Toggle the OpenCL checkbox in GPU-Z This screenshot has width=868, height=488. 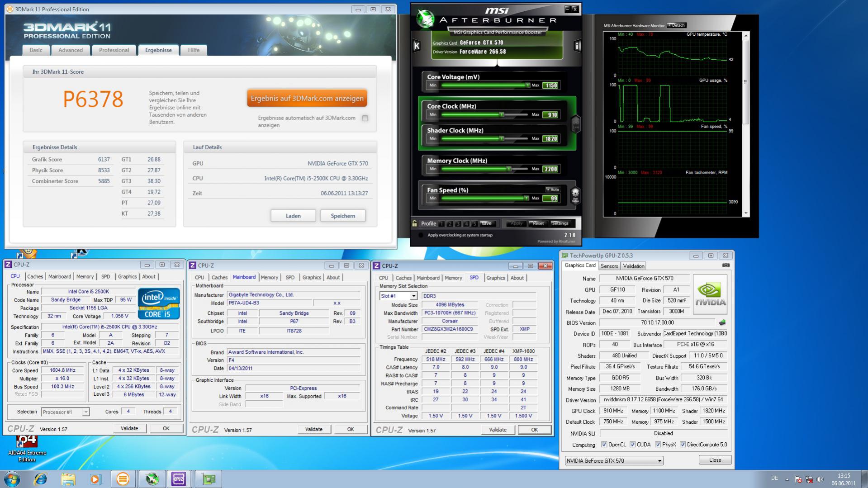click(x=604, y=445)
